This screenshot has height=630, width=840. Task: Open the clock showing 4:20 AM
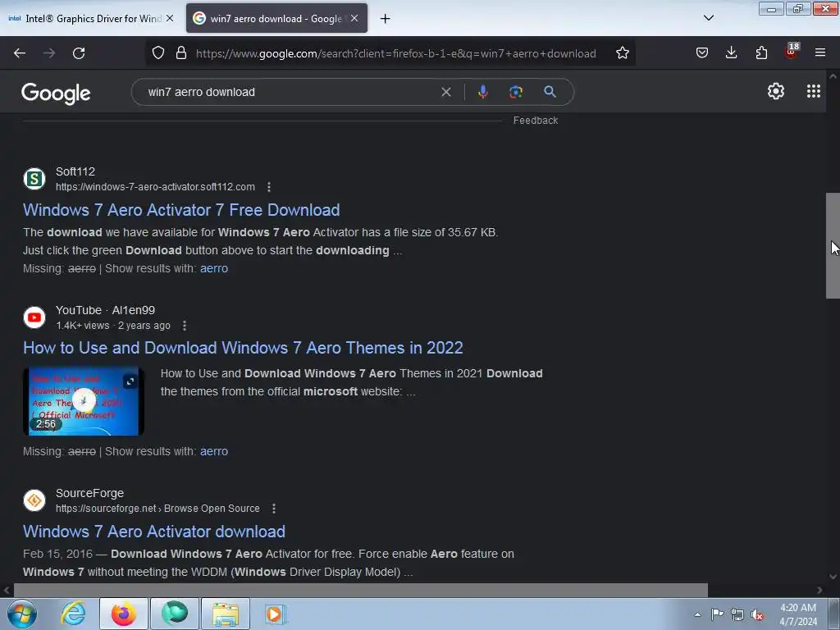point(797,614)
